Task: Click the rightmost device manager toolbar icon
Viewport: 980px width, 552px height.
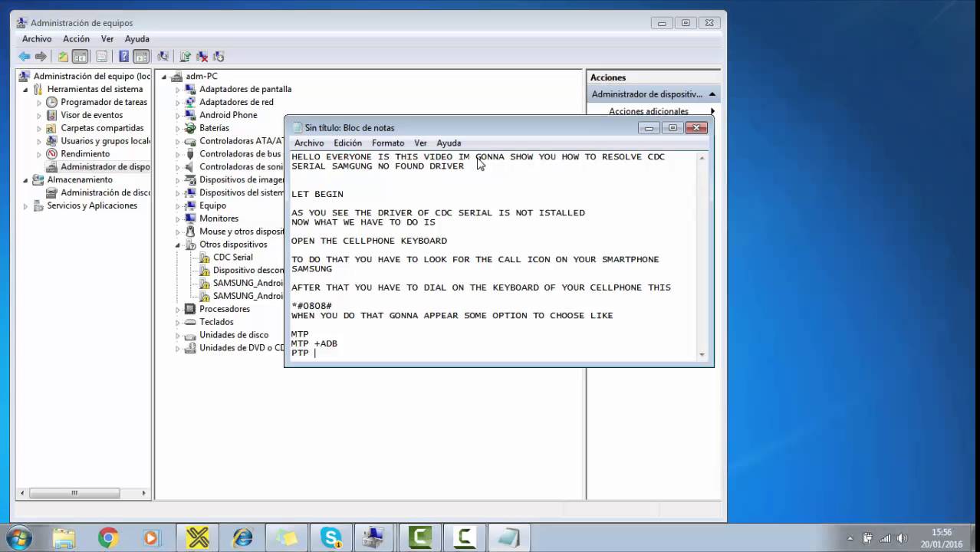Action: click(x=219, y=57)
